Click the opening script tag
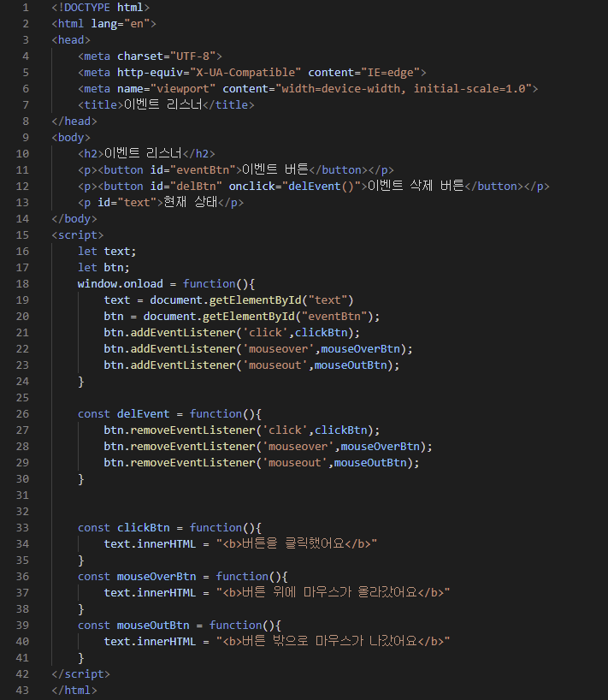Image resolution: width=608 pixels, height=700 pixels. (78, 235)
